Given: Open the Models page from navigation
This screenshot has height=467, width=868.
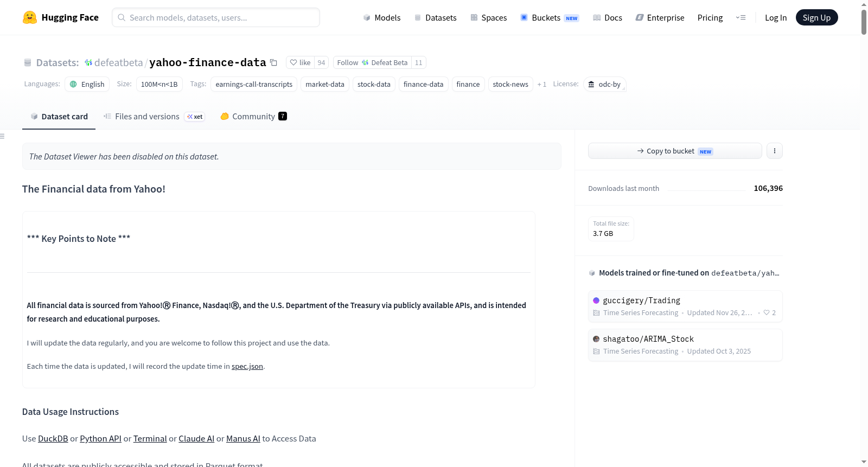Looking at the screenshot, I should [382, 17].
